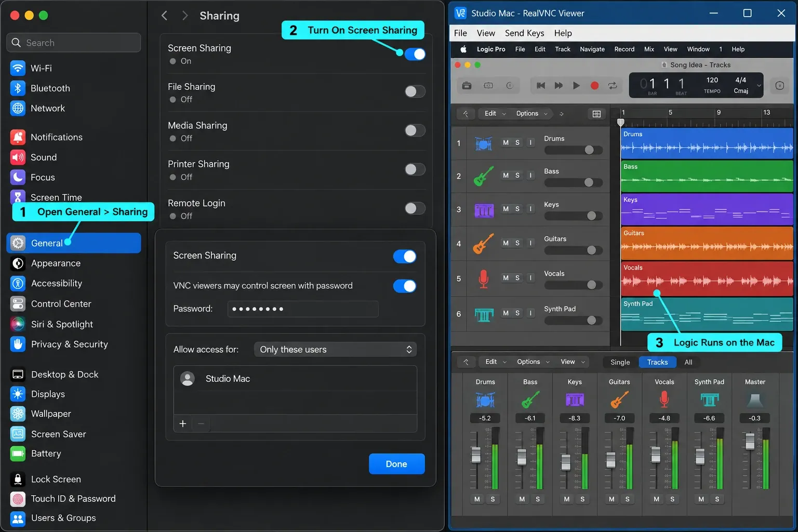The height and width of the screenshot is (532, 798).
Task: Mute the Drums track in track header
Action: pos(506,142)
